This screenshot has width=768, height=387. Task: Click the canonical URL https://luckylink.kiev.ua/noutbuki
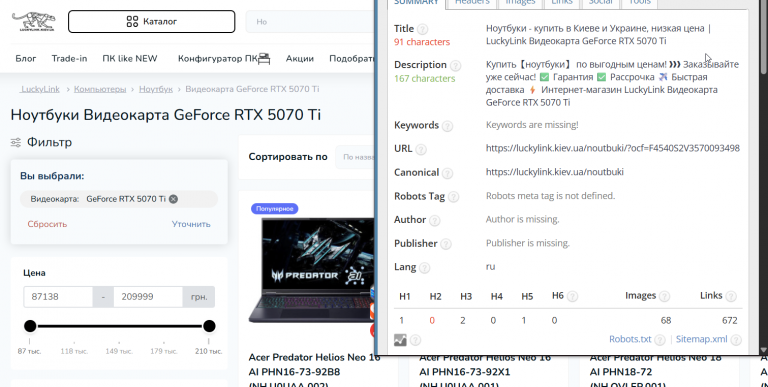554,172
